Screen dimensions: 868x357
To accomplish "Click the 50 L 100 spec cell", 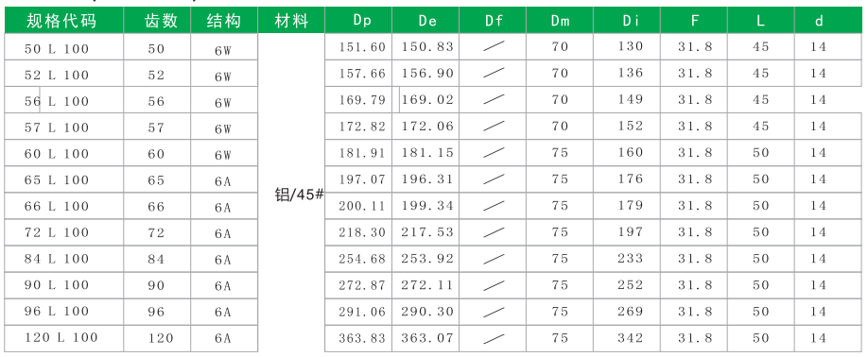I will click(64, 47).
